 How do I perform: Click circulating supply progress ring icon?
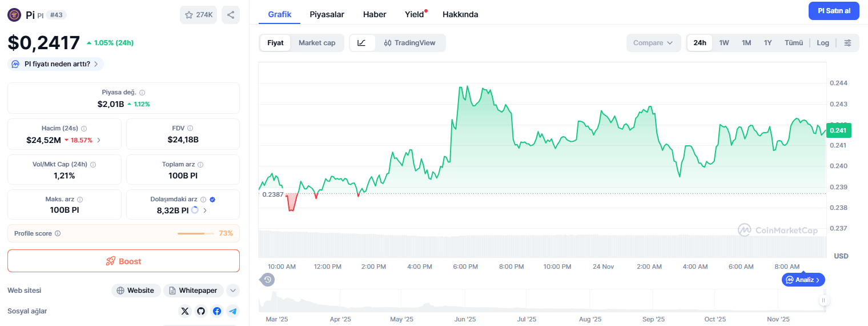coord(194,210)
